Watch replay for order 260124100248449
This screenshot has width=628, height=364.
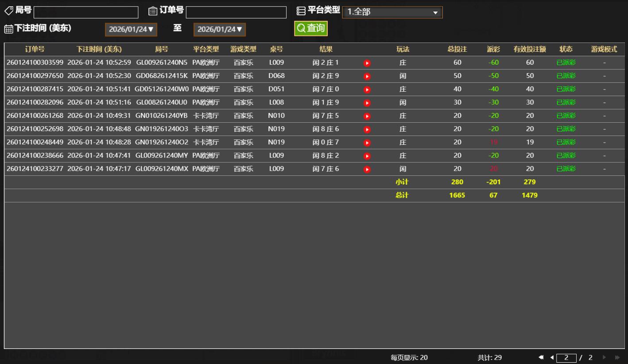[x=367, y=143]
